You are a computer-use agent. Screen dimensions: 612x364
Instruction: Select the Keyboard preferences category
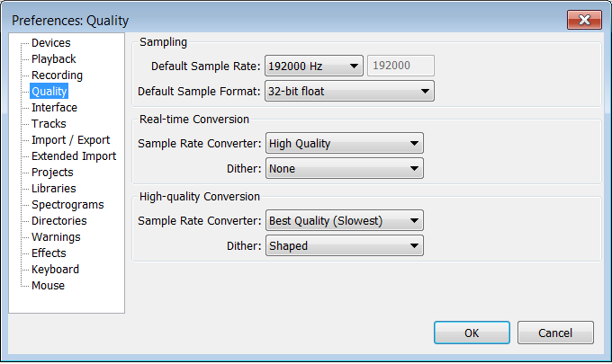pyautogui.click(x=55, y=270)
